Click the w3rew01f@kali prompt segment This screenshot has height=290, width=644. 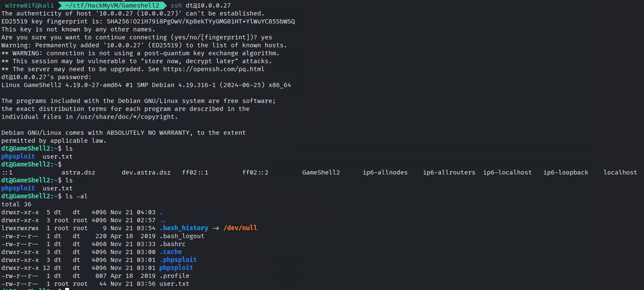[x=29, y=5]
